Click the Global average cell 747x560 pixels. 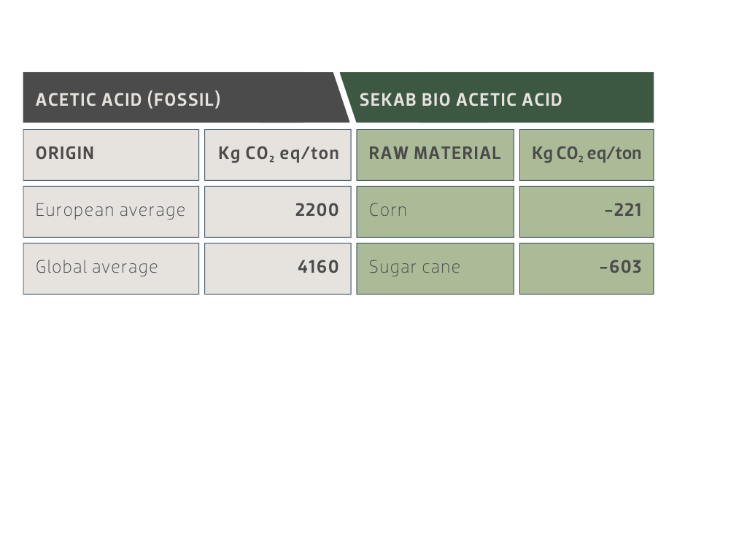111,268
